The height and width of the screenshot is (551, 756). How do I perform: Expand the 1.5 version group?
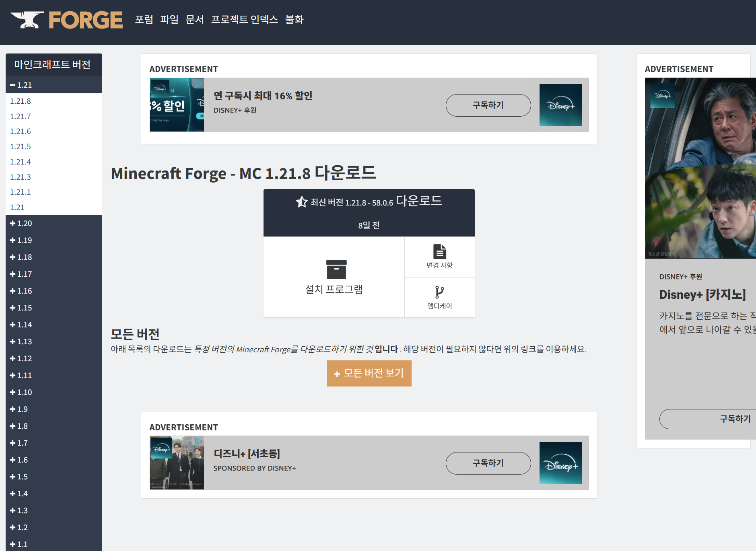[54, 477]
